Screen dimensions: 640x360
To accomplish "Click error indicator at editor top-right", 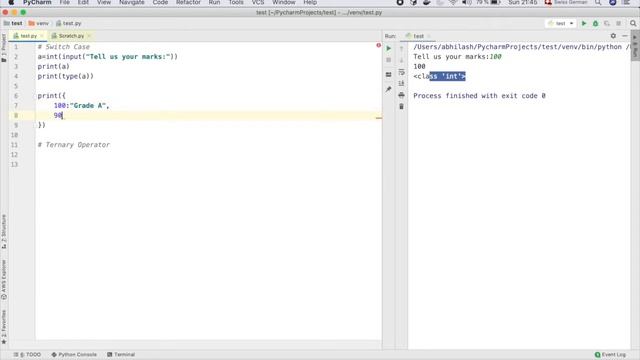I will click(378, 45).
